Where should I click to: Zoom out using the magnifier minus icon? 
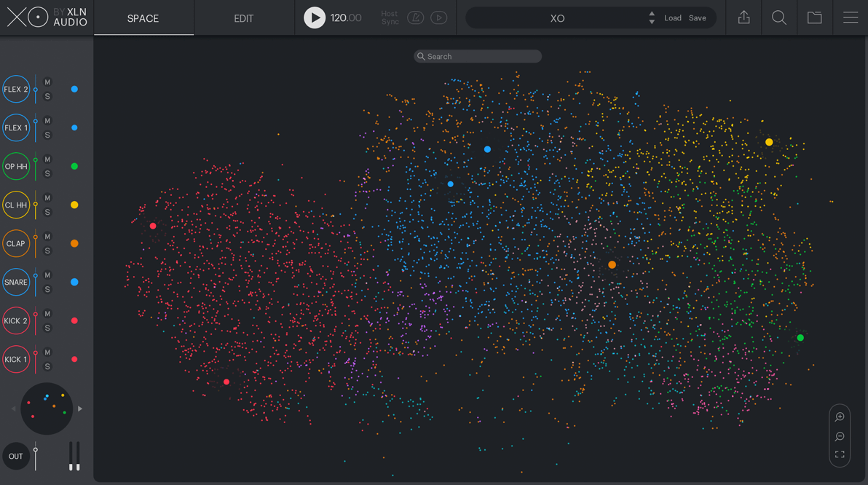point(839,436)
